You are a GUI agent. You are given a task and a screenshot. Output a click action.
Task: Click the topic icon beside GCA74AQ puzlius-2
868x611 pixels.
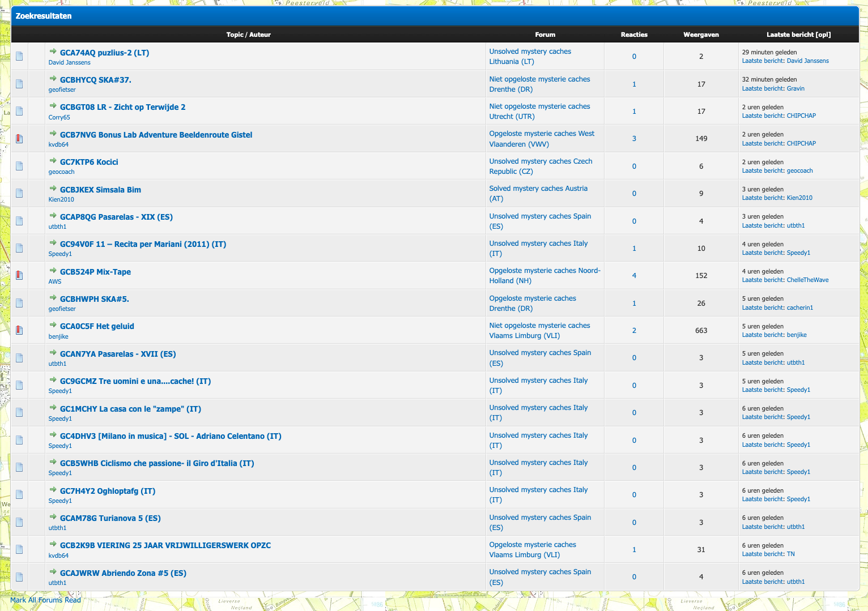19,56
